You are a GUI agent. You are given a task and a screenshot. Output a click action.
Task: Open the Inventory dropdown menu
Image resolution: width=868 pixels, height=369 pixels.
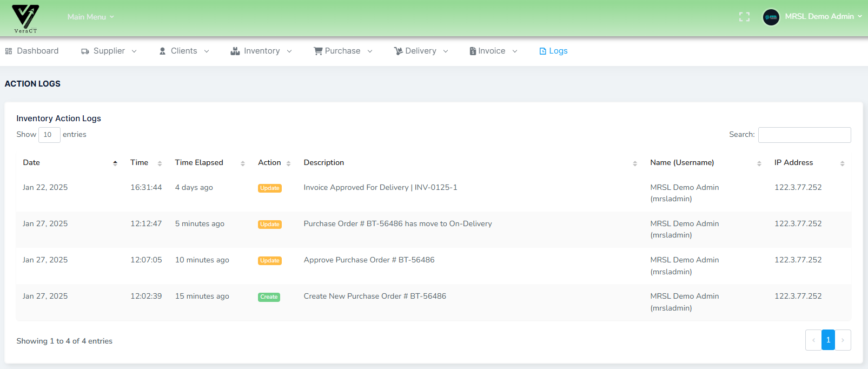(261, 51)
